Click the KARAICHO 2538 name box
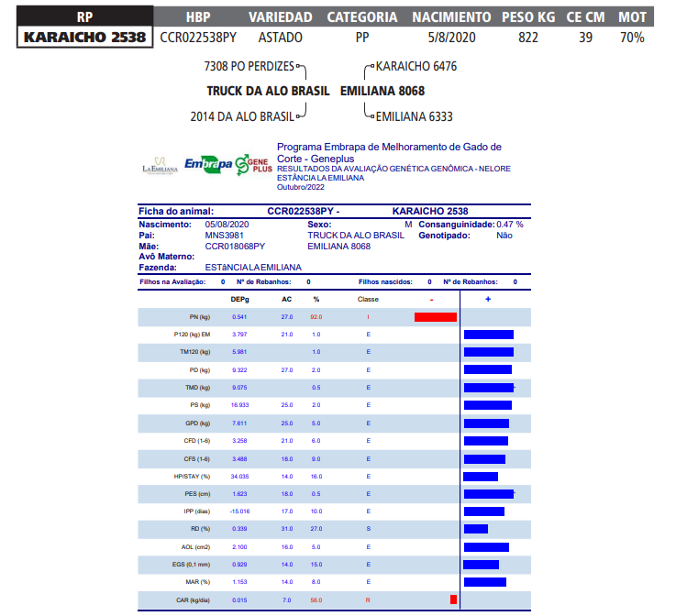 click(x=84, y=38)
